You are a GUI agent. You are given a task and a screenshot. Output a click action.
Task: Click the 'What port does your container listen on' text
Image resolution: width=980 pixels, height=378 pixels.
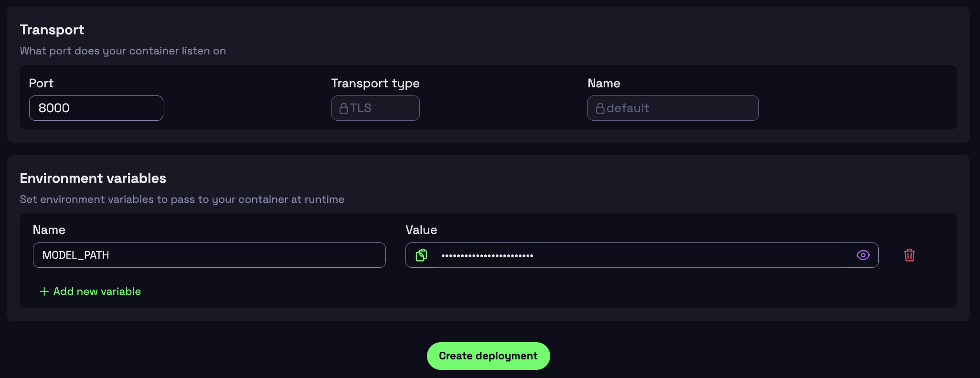[x=123, y=51]
